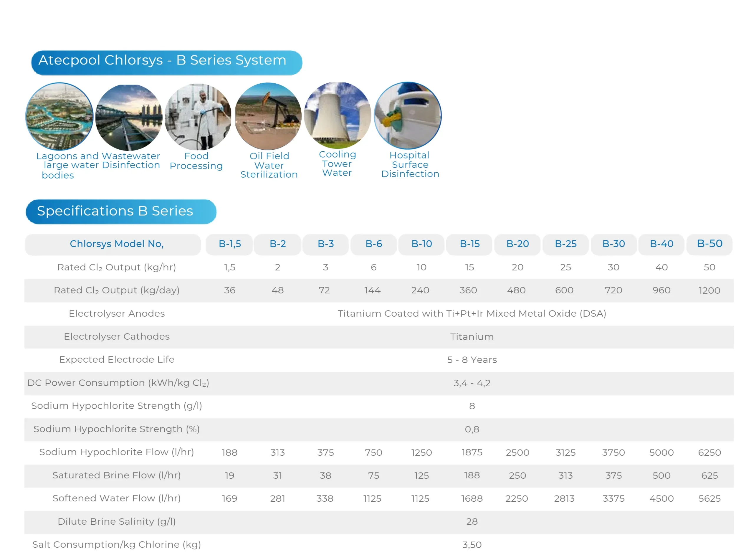Screen dimensions: 754x560
Task: Select the B-50 model column header
Action: click(x=710, y=245)
